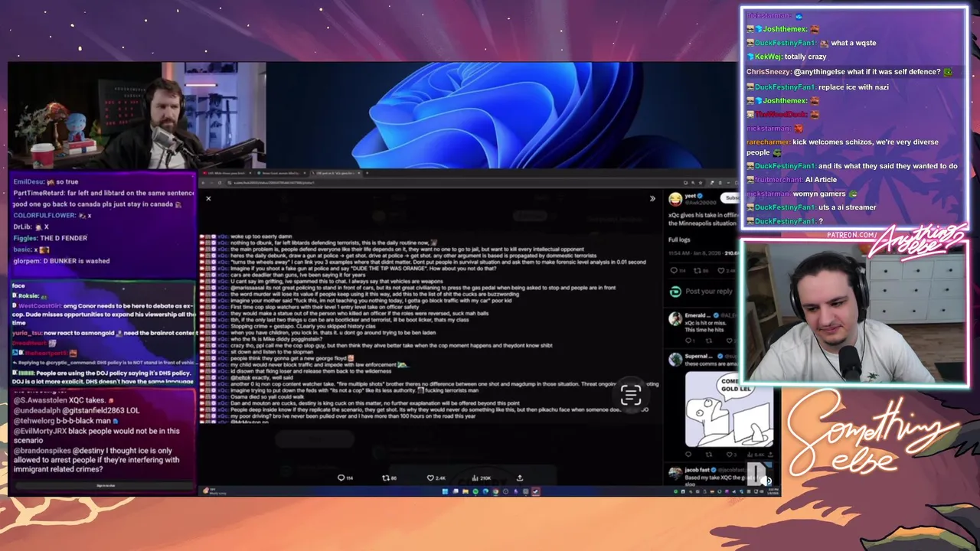Click the Grok icon beside reply box
Screen dimensions: 980x551
[x=675, y=292]
